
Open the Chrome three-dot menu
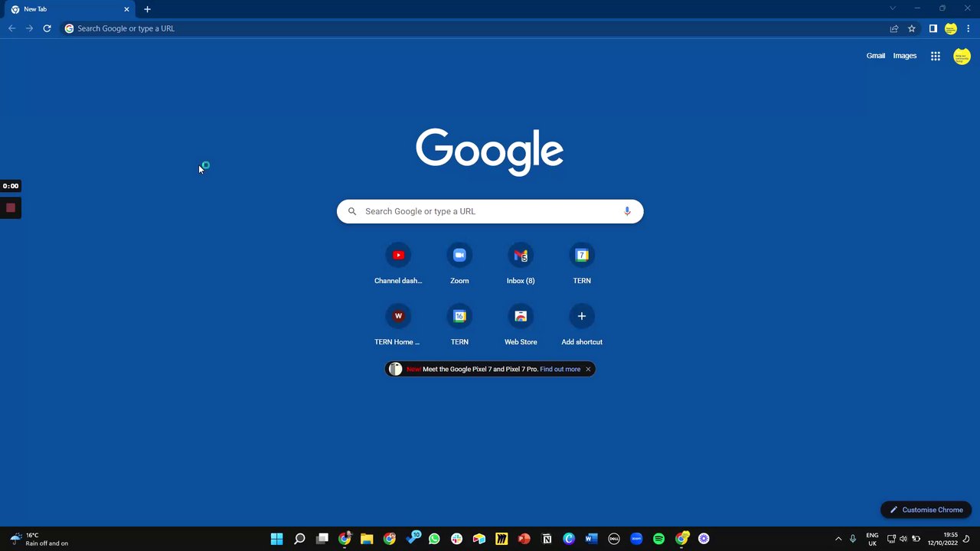pyautogui.click(x=969, y=28)
